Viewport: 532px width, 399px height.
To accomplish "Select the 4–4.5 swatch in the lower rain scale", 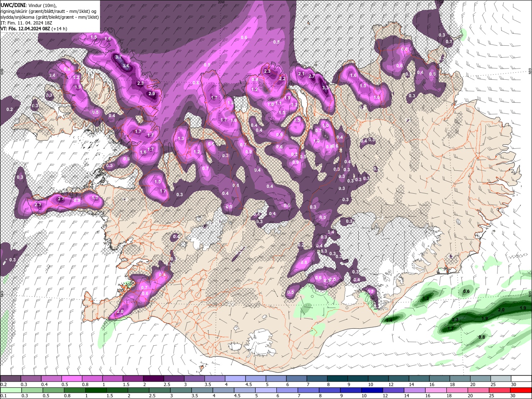I will tap(223, 390).
